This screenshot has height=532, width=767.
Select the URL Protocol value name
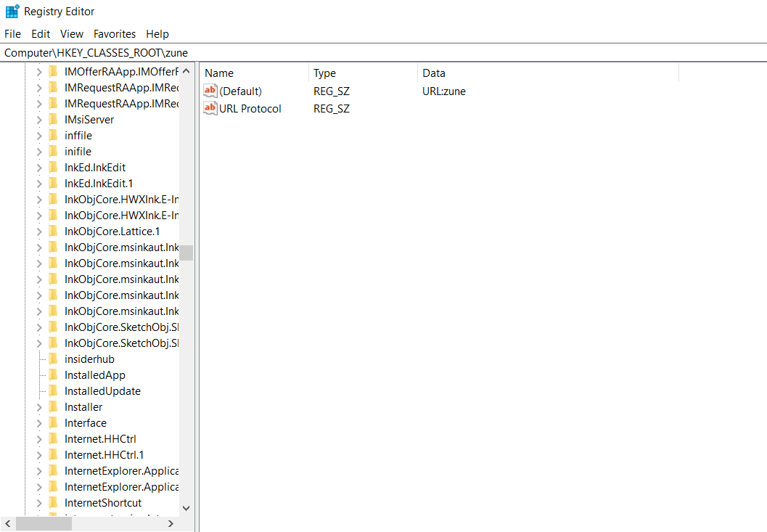coord(250,109)
